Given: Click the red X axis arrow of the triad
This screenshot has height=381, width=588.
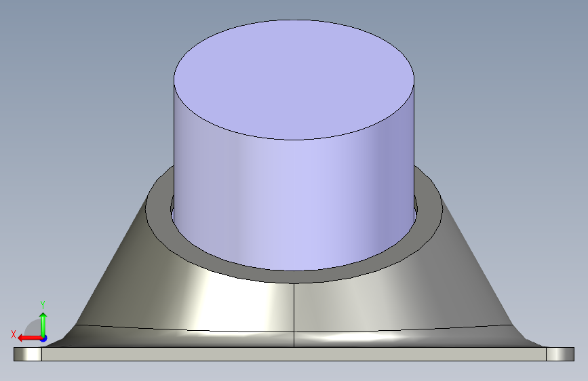Looking at the screenshot, I should click(30, 338).
